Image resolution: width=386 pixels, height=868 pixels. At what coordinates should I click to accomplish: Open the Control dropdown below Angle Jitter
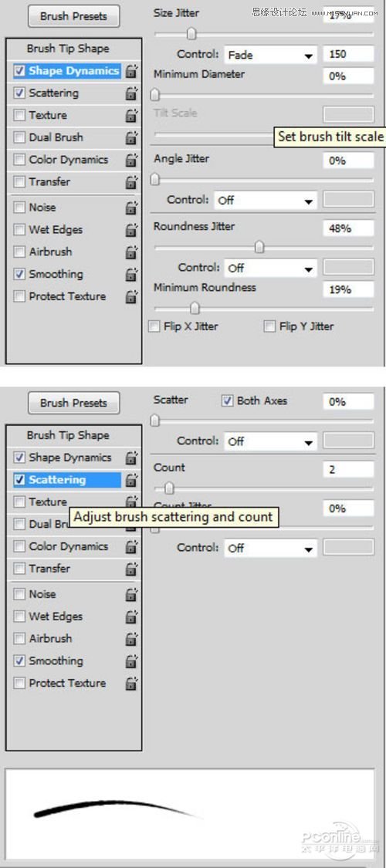(266, 201)
